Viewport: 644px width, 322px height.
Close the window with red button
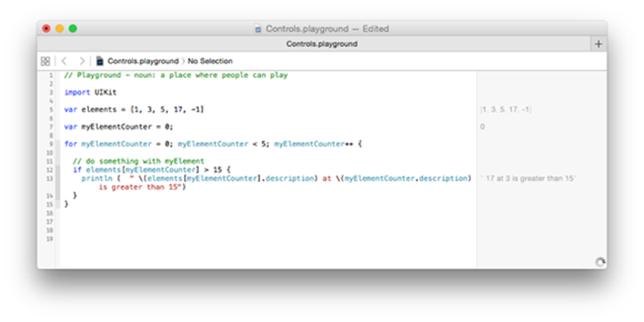pyautogui.click(x=46, y=28)
